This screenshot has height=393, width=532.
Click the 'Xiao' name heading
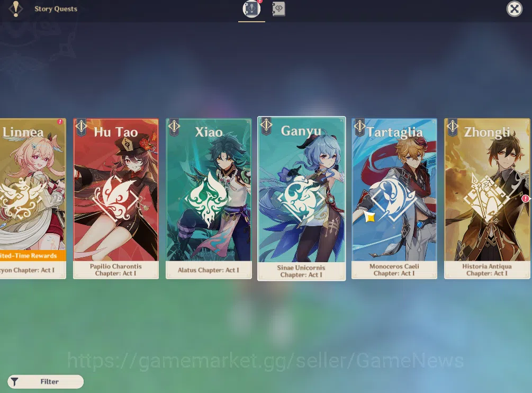pos(209,132)
